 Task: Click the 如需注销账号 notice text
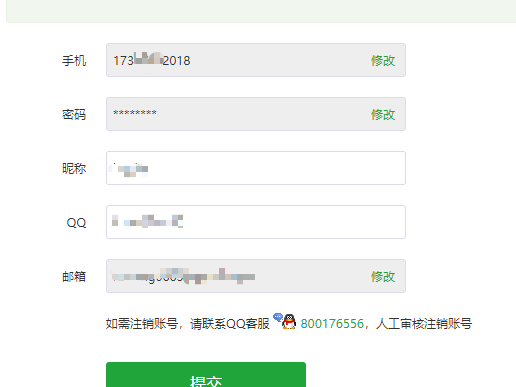(142, 324)
